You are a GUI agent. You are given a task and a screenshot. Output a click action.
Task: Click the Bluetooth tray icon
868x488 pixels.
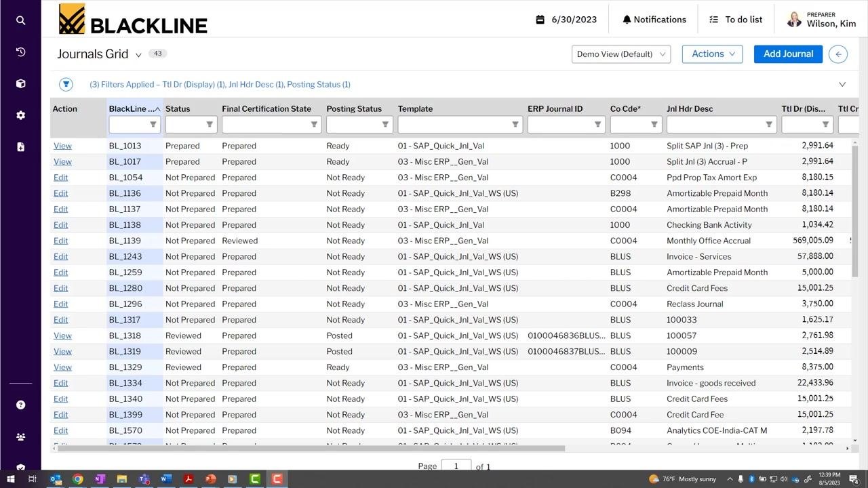point(751,479)
